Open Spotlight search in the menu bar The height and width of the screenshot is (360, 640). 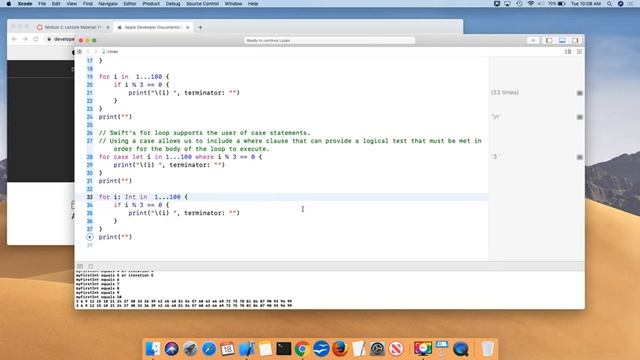[609, 4]
